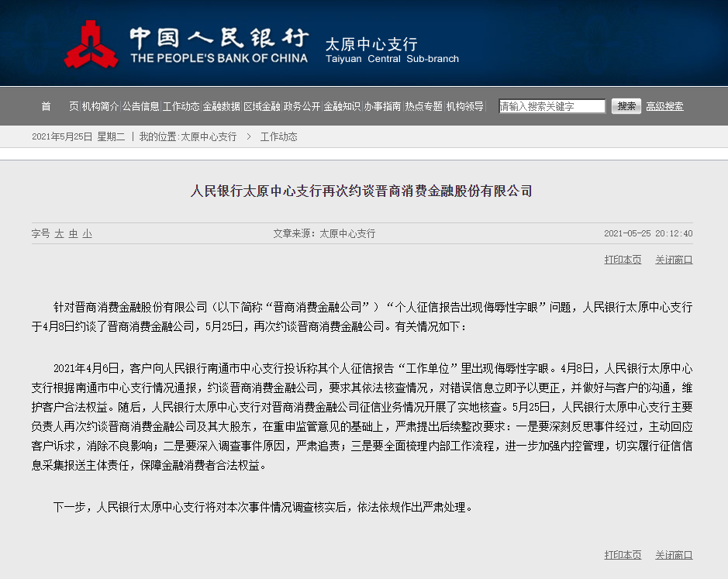Set font size to 中
Screen dimensions: 728x579
(73, 233)
